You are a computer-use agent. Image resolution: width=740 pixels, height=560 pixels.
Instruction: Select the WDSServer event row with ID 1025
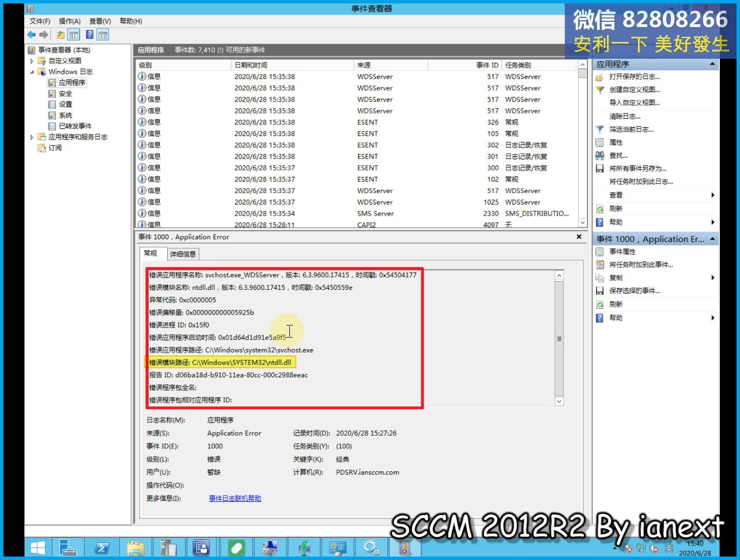click(x=357, y=202)
